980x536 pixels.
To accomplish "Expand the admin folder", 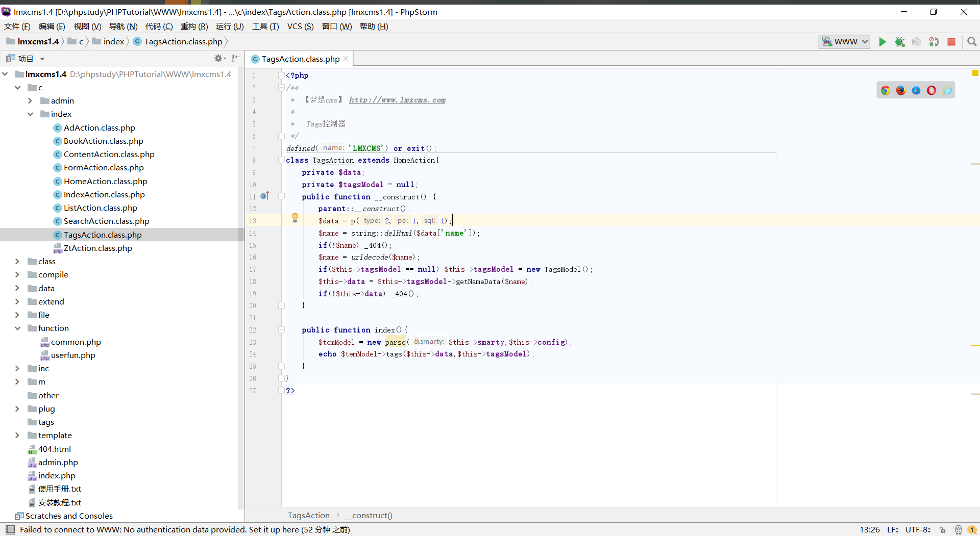I will tap(30, 100).
